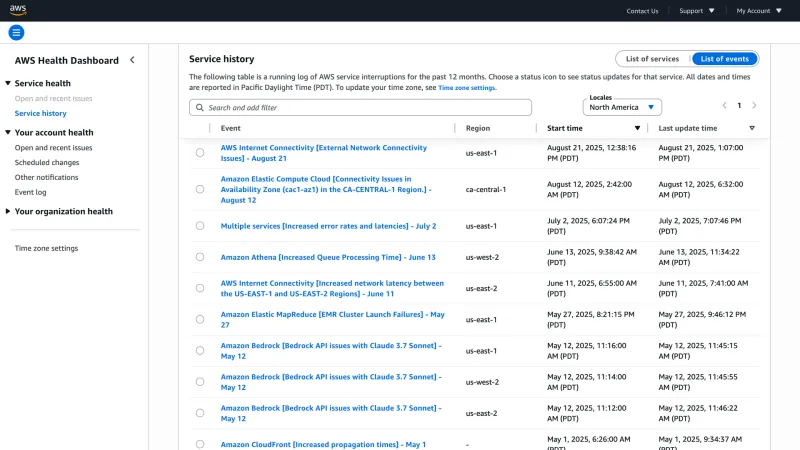800x450 pixels.
Task: Collapse the Service health section
Action: [8, 83]
